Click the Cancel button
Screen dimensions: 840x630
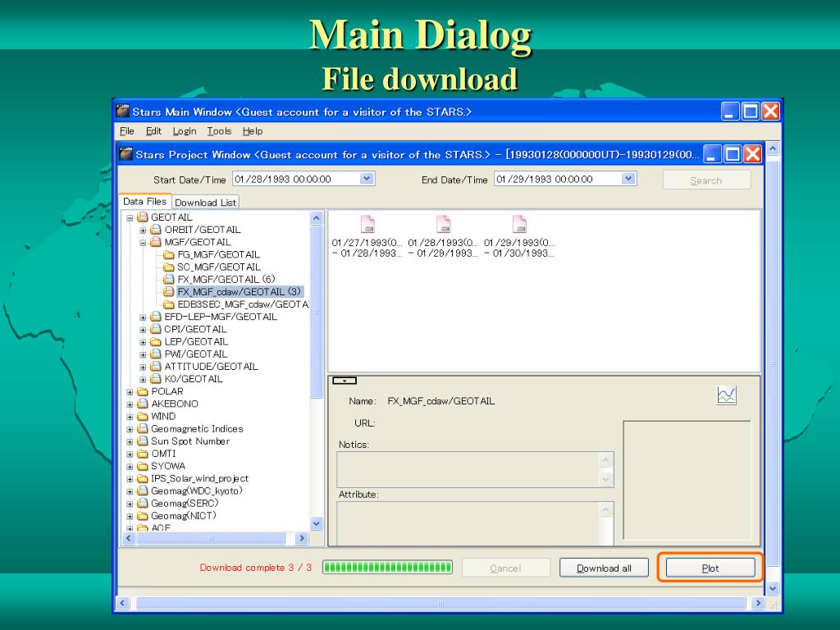pyautogui.click(x=505, y=568)
